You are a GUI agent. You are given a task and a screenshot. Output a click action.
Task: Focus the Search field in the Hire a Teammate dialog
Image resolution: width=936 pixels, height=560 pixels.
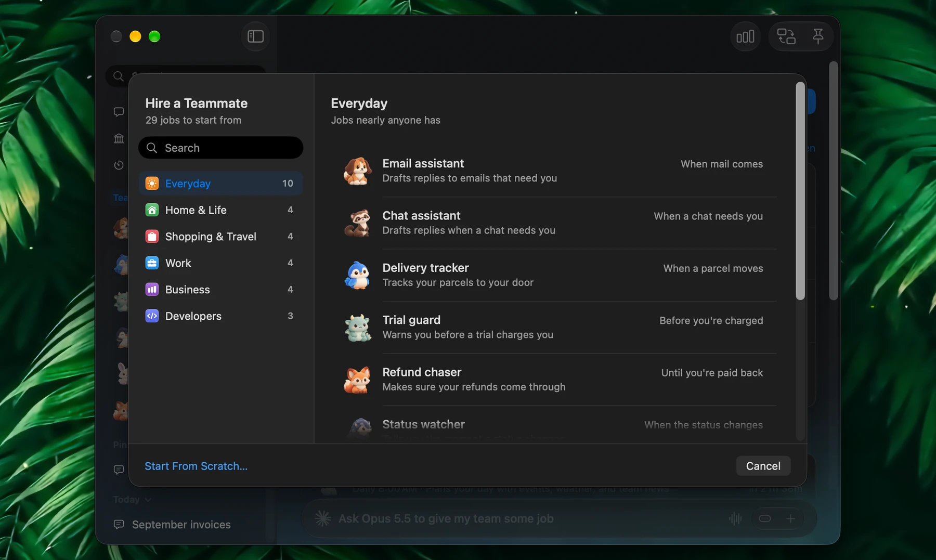pyautogui.click(x=220, y=148)
